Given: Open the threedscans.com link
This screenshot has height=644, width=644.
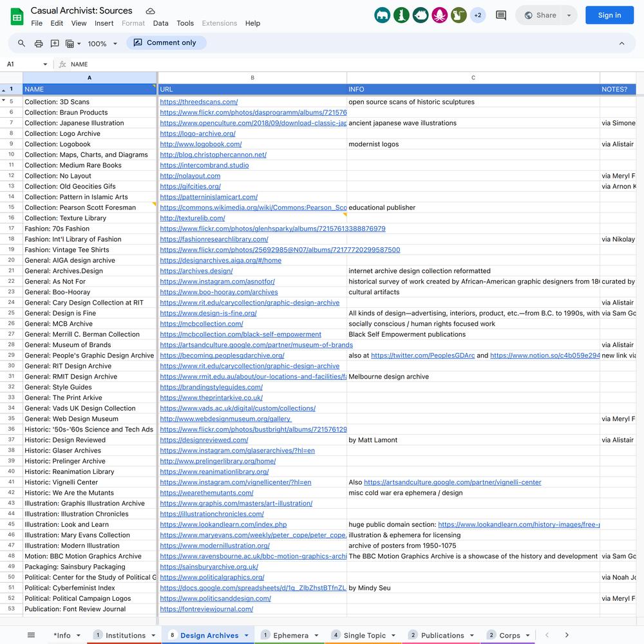Looking at the screenshot, I should (199, 102).
